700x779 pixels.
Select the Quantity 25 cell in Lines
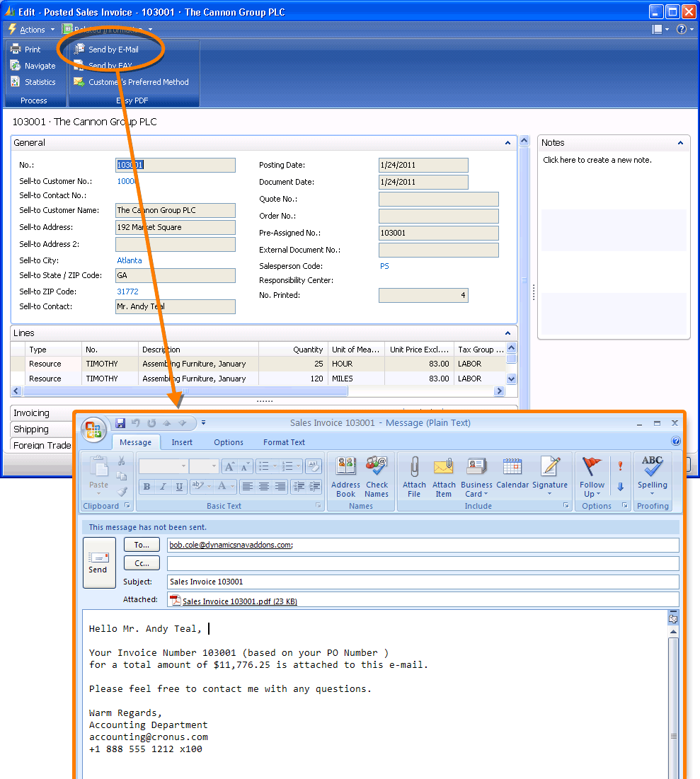[293, 364]
